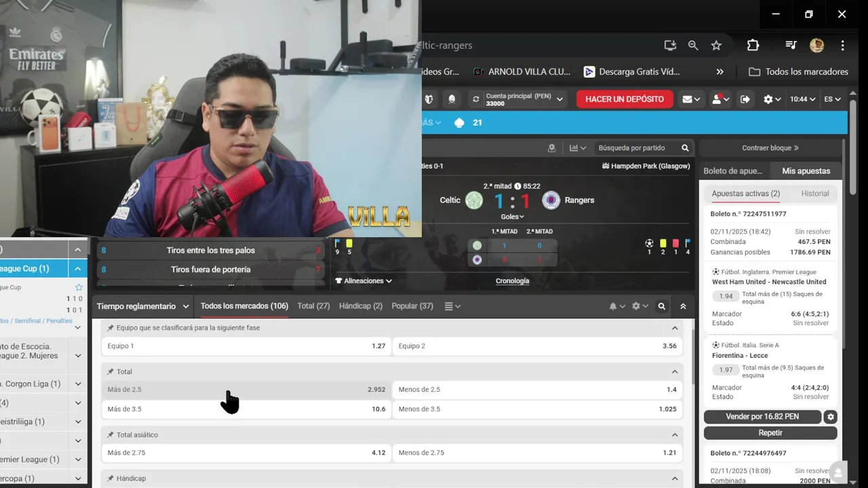
Task: Click the logout arrow icon
Action: (745, 99)
